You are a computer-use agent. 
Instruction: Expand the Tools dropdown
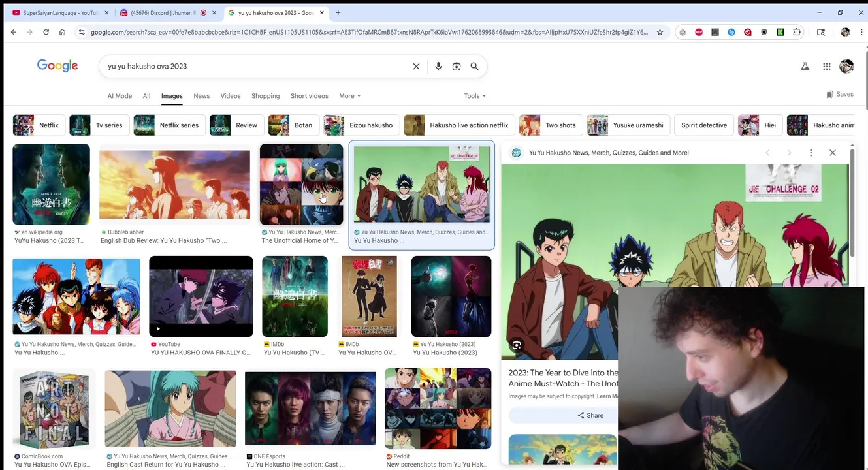click(x=475, y=96)
